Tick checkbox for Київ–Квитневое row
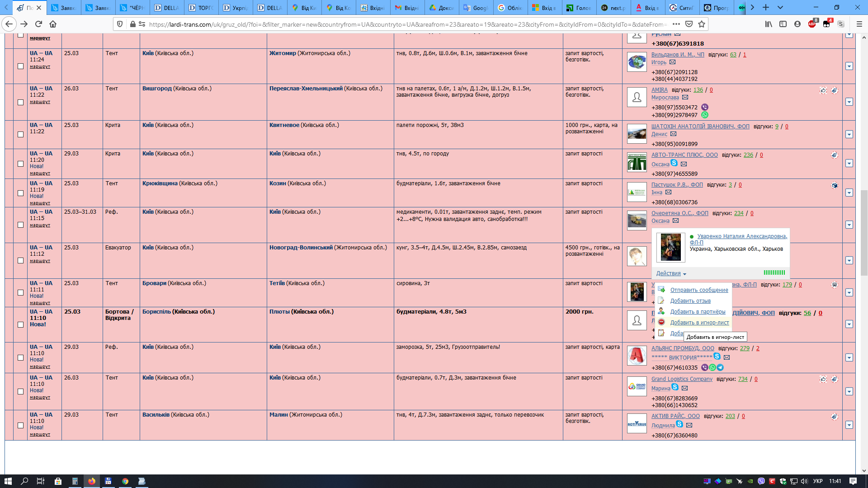 click(x=20, y=134)
